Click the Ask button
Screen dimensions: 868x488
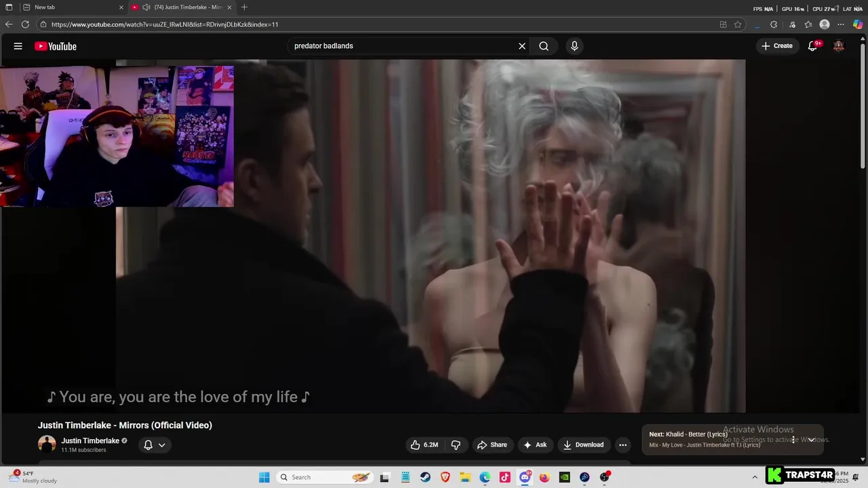535,445
